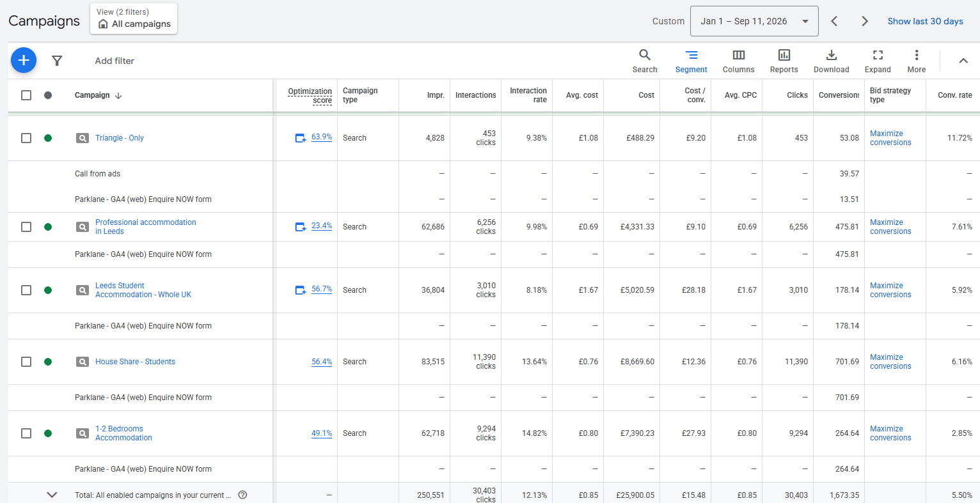Sort by the Campaign column header
This screenshot has width=980, height=503.
[x=92, y=95]
